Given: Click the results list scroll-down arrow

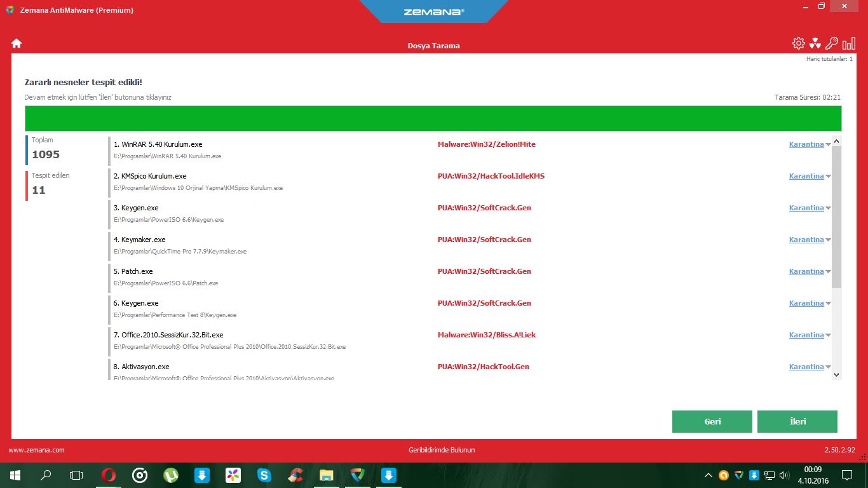Looking at the screenshot, I should [836, 375].
